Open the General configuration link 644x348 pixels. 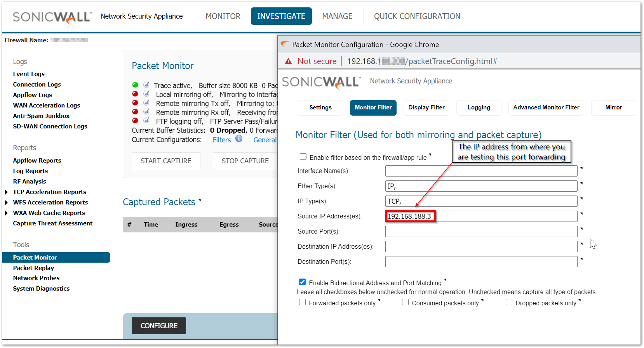coord(265,140)
